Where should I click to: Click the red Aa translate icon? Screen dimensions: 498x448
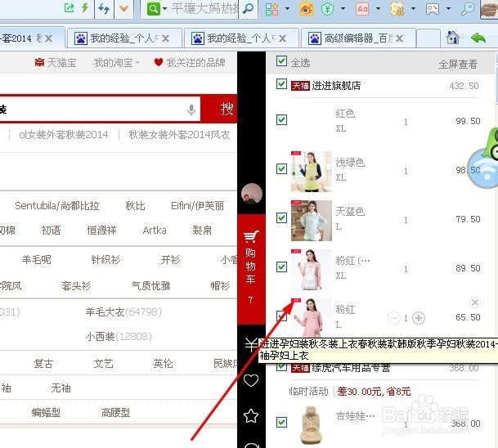362,9
